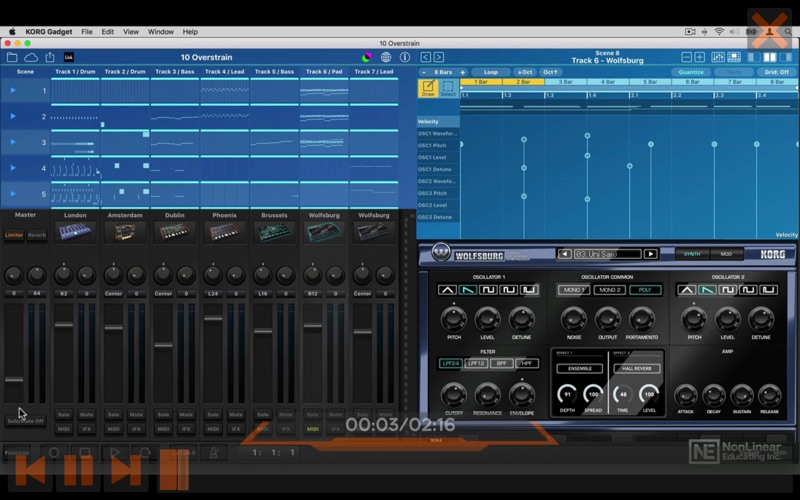Open the info icon next to globe
Image resolution: width=800 pixels, height=500 pixels.
tap(405, 57)
